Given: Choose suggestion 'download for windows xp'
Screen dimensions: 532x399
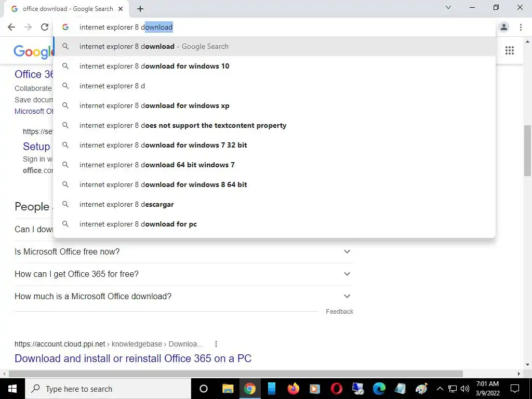Looking at the screenshot, I should [x=274, y=105].
